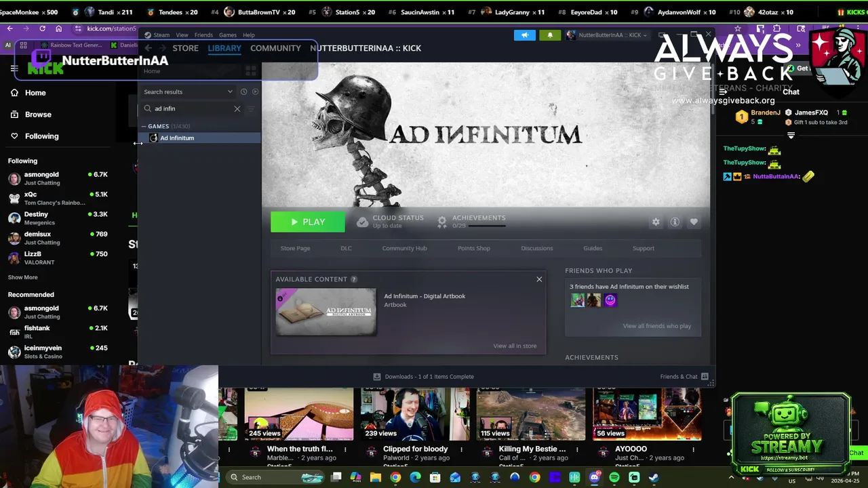
Task: Show game info via the info icon
Action: 675,222
